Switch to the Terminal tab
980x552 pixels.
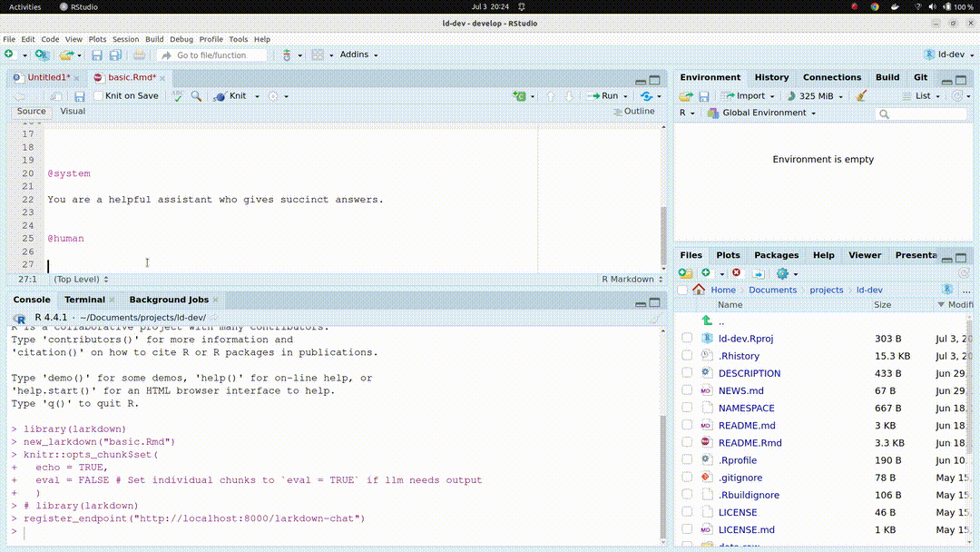(84, 301)
